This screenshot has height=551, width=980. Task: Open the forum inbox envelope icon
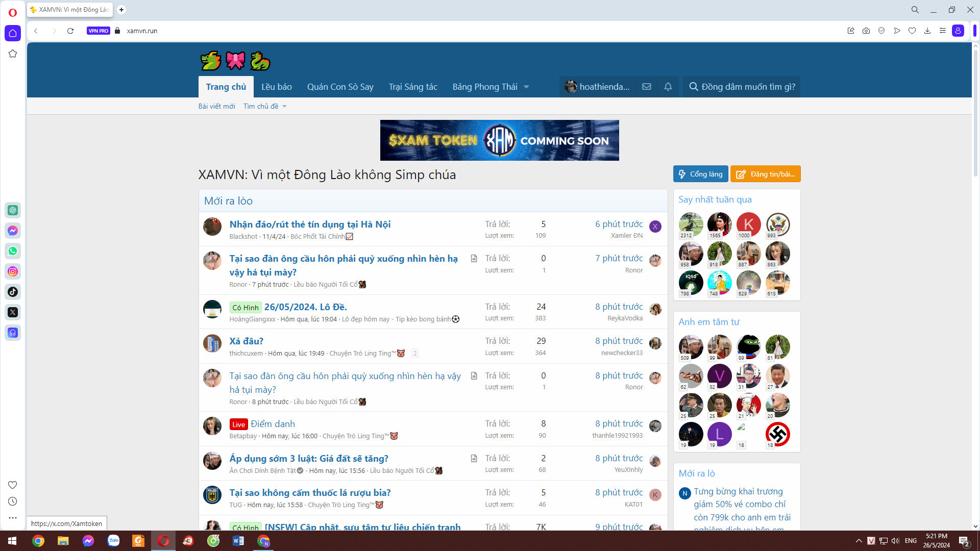[x=646, y=87]
